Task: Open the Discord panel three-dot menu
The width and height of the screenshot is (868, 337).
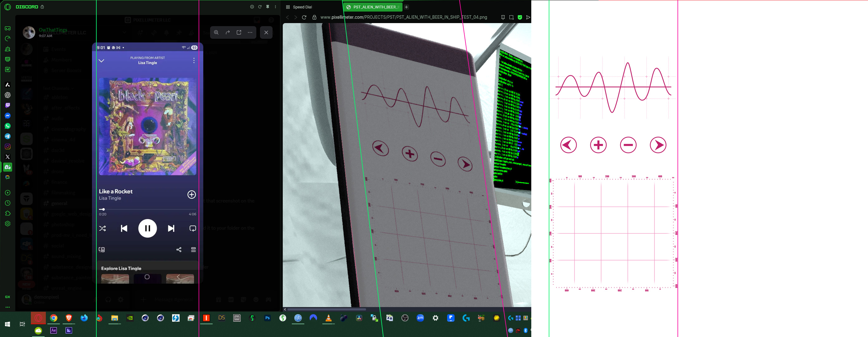Action: [275, 7]
